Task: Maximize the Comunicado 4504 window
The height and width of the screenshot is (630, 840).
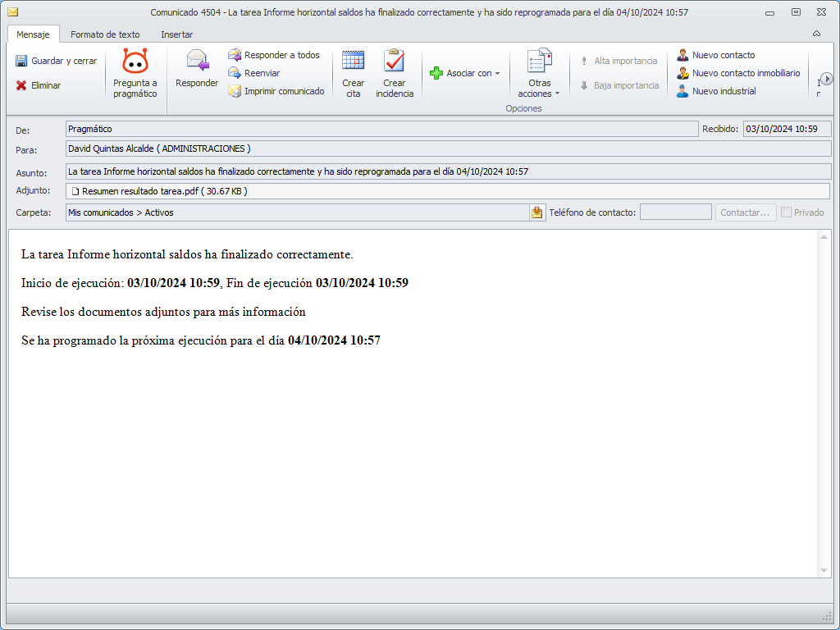Action: [796, 12]
